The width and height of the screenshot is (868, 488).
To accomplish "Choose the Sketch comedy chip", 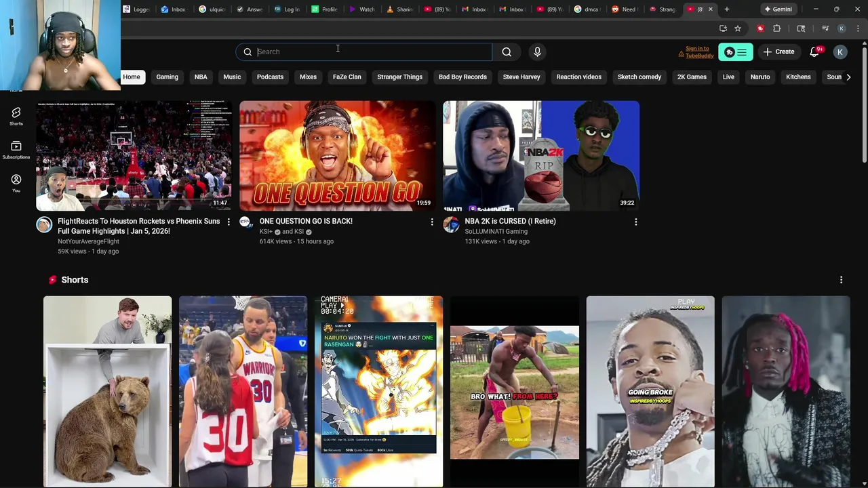I will pyautogui.click(x=639, y=77).
